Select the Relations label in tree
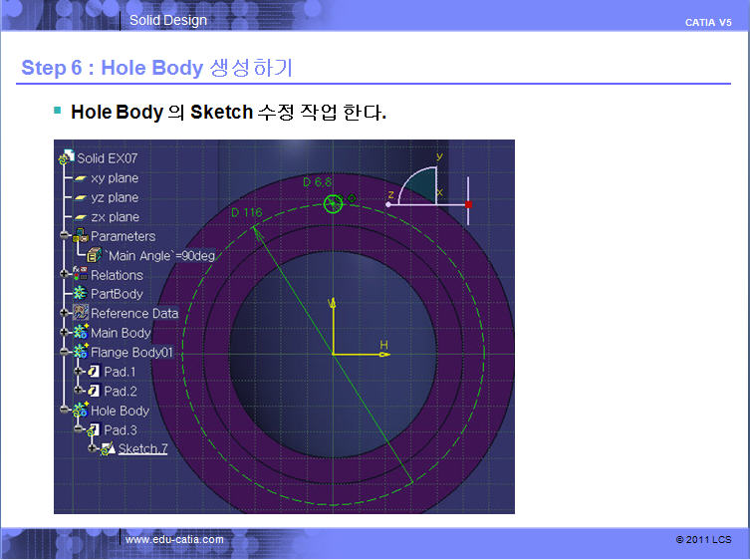750x560 pixels. point(118,275)
